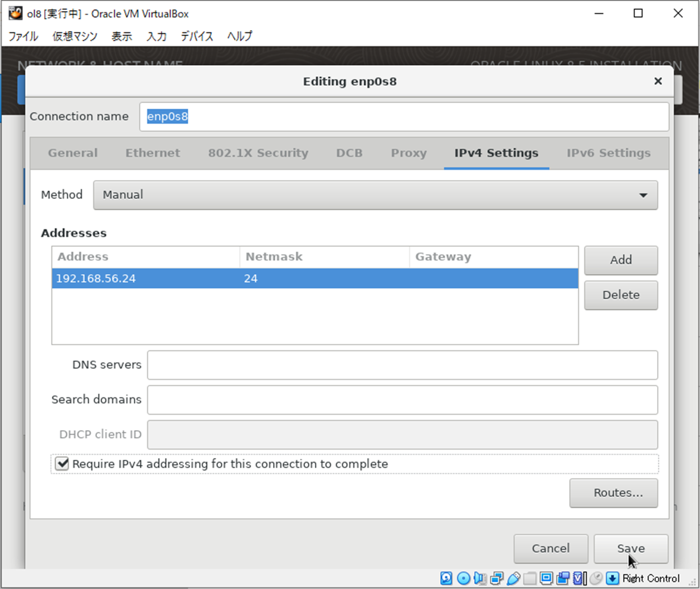Click the recording status icon
Image resolution: width=700 pixels, height=589 pixels.
coord(563,578)
